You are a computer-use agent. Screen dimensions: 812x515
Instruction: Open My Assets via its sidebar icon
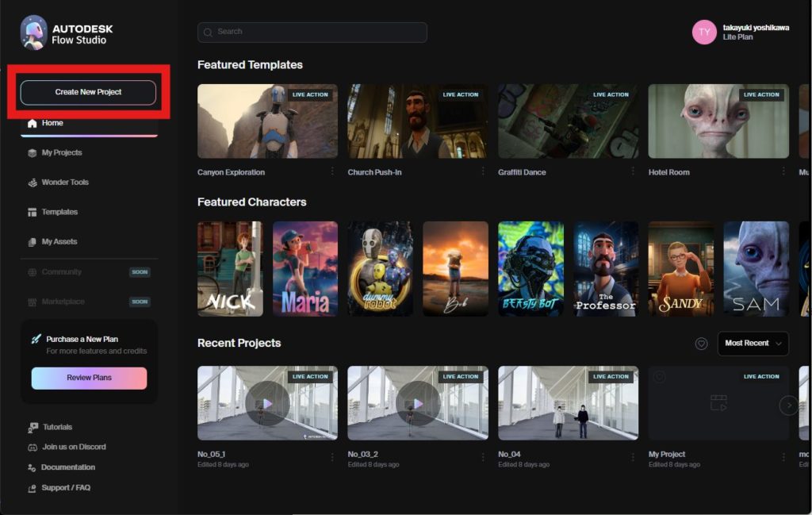click(32, 242)
